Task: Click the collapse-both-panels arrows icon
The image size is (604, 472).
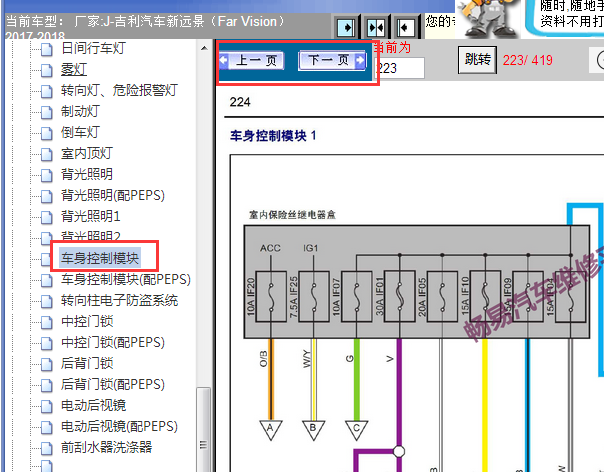Action: point(376,27)
